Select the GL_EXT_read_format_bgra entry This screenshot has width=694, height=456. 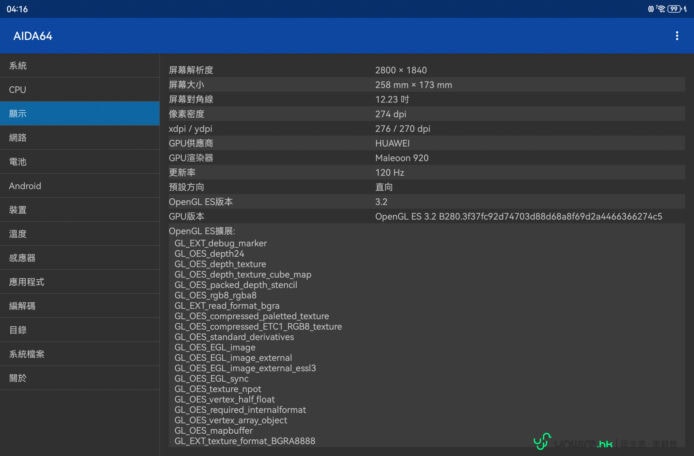tap(227, 305)
